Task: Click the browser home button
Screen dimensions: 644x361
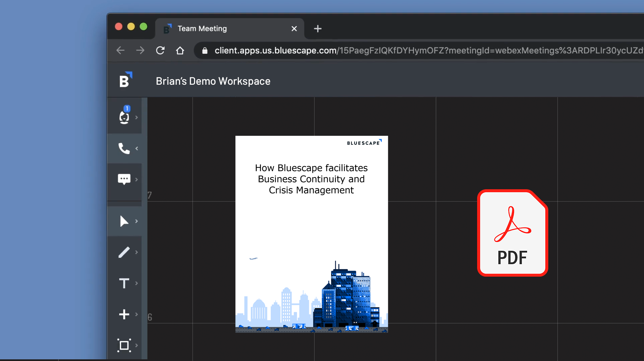Action: click(180, 50)
